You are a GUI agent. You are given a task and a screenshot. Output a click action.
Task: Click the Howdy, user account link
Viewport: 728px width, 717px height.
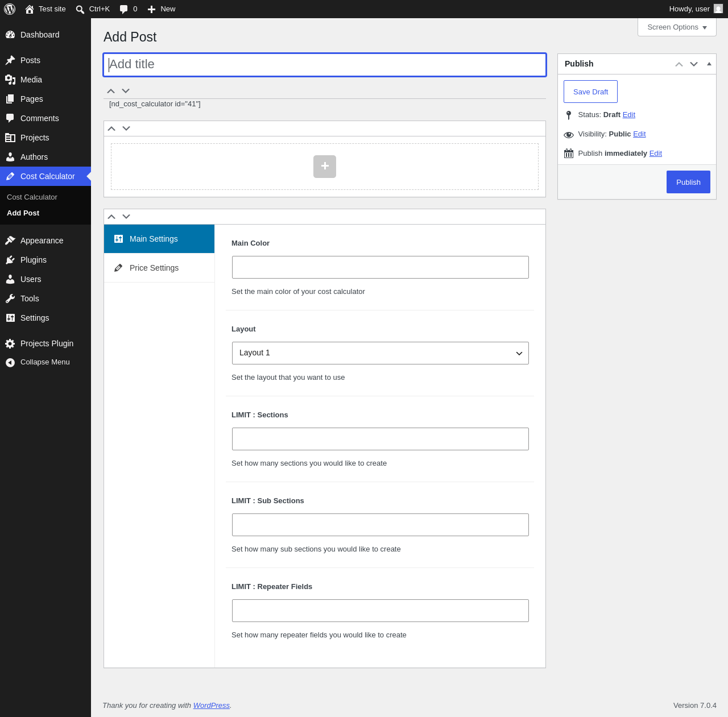696,9
